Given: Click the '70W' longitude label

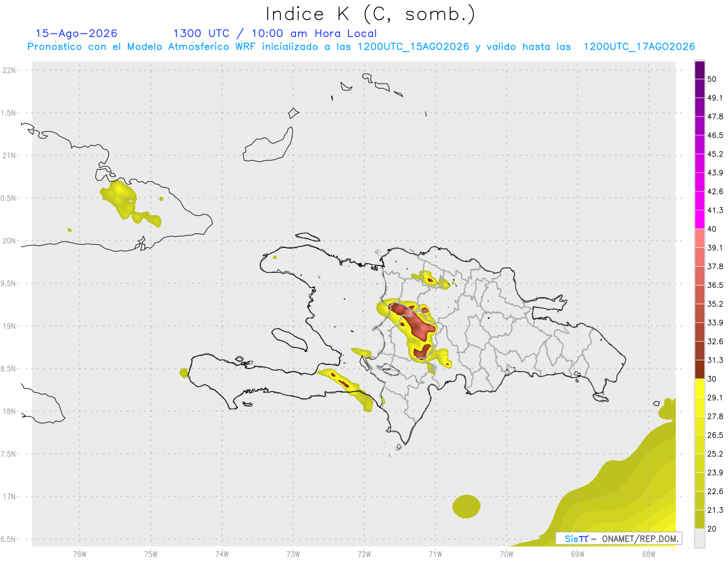Looking at the screenshot, I should pos(506,554).
